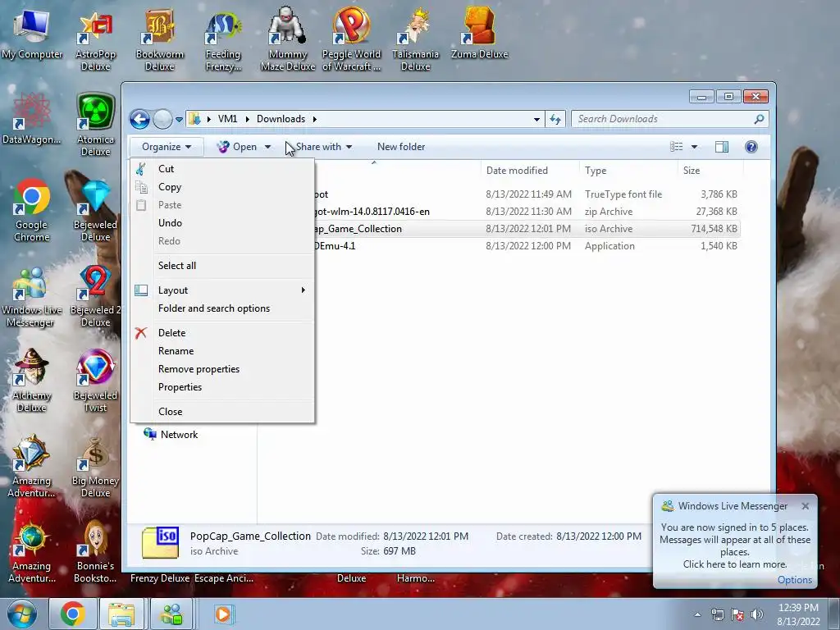840x630 pixels.
Task: Expand the Open button dropdown arrow
Action: [267, 147]
